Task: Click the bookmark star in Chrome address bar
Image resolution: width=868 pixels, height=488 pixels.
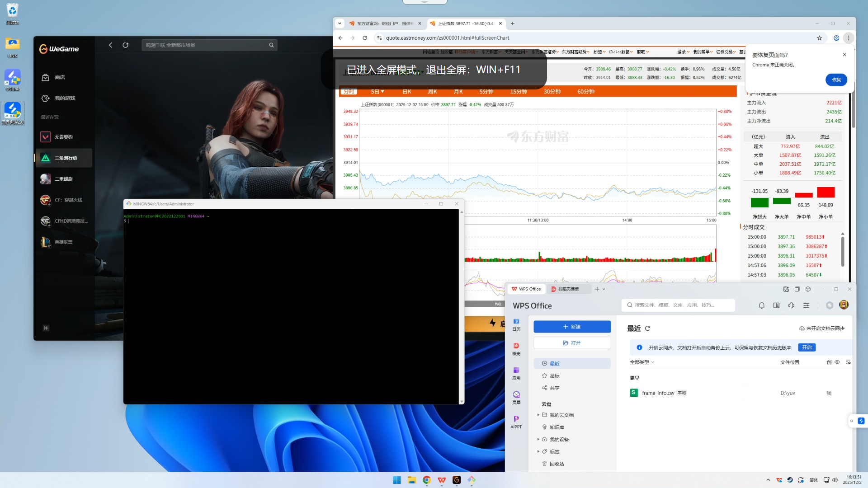Action: tap(820, 38)
